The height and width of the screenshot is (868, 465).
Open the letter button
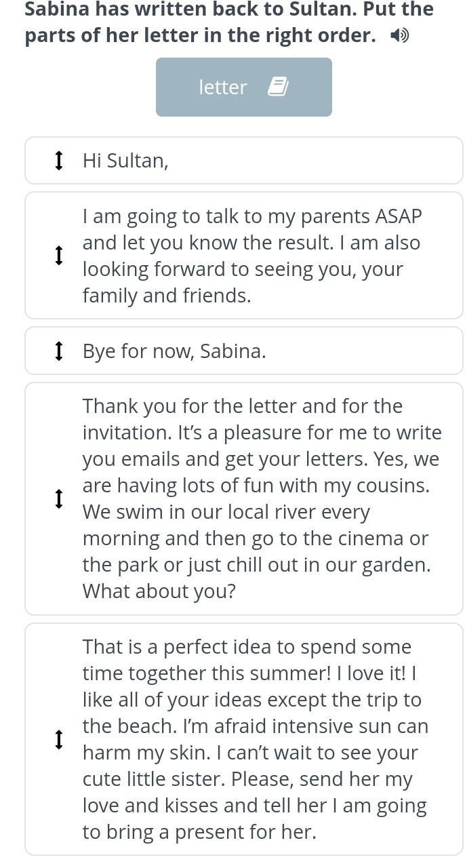click(x=243, y=87)
